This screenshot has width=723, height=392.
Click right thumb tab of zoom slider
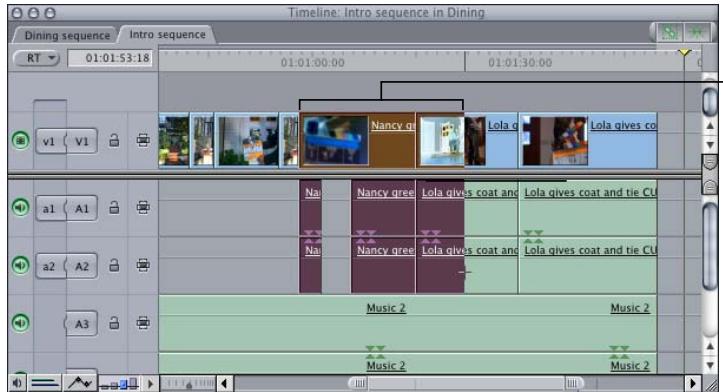[x=574, y=383]
